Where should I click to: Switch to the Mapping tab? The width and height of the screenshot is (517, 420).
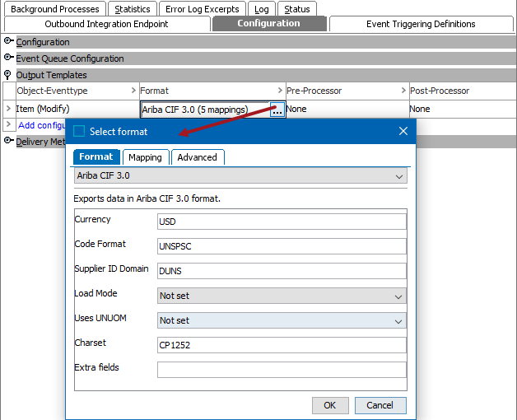coord(146,157)
